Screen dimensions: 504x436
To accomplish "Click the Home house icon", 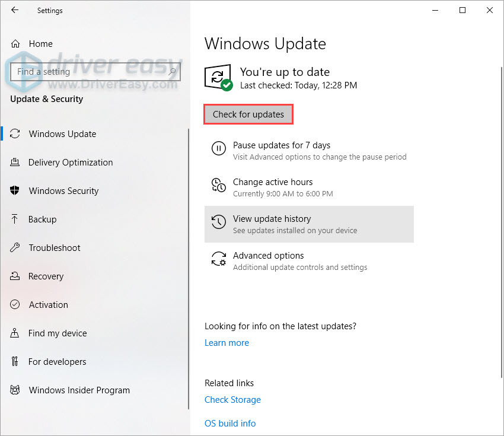I will click(15, 44).
